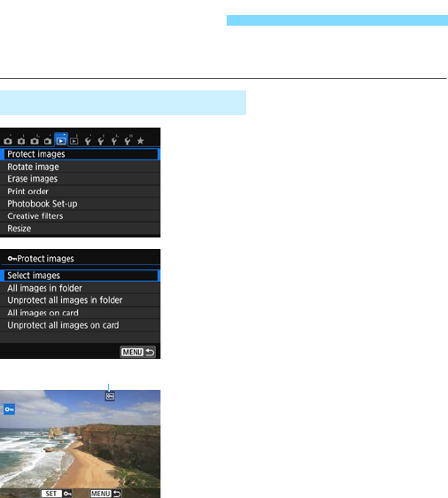Screen dimensions: 448x498
Task: Pick Select images in Protect submenu
Action: pos(80,276)
